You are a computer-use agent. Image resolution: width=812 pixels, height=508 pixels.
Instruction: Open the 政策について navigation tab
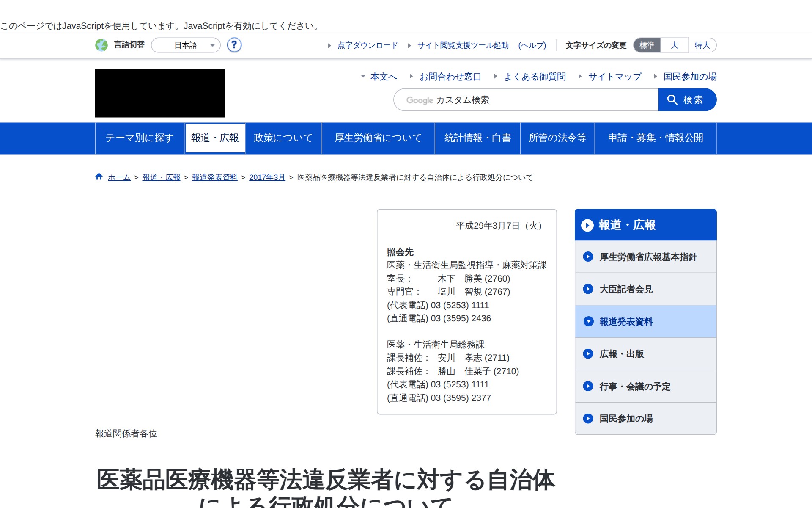[x=283, y=138]
